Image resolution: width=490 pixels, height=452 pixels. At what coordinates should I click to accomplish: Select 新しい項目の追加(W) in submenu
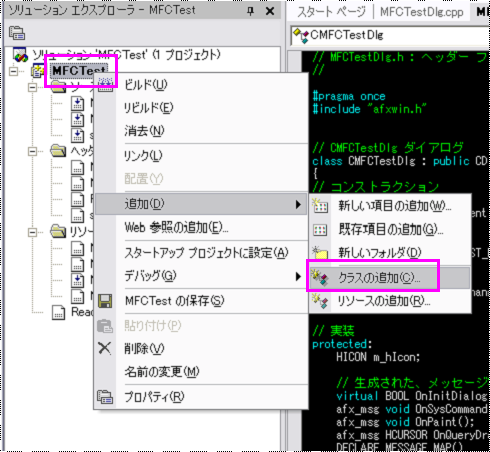[x=390, y=206]
